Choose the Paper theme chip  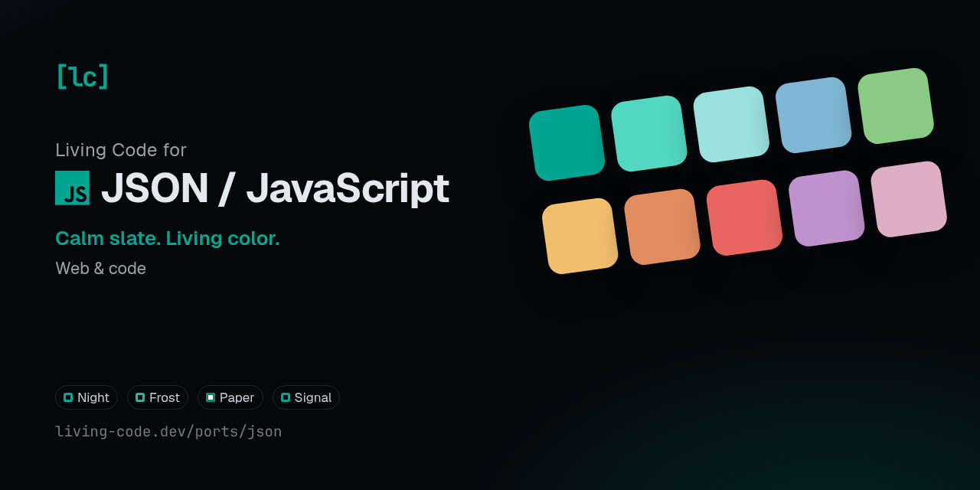[x=230, y=397]
